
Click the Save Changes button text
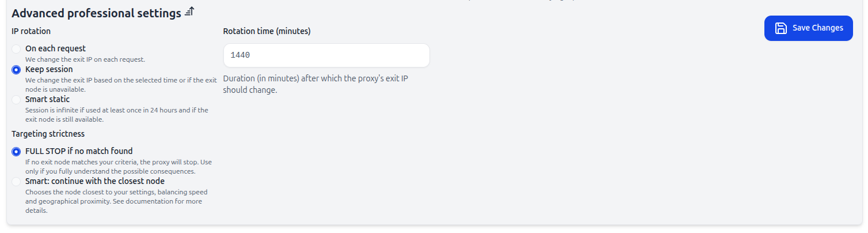point(817,28)
